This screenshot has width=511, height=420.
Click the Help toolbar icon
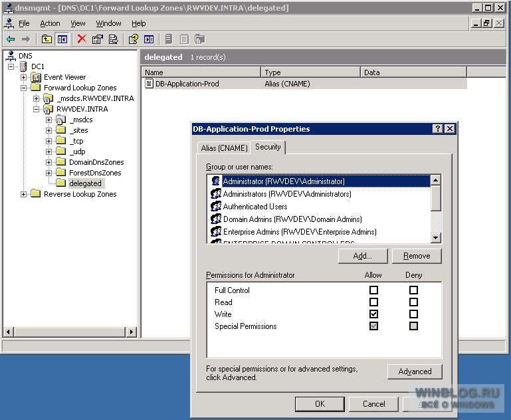pos(134,39)
